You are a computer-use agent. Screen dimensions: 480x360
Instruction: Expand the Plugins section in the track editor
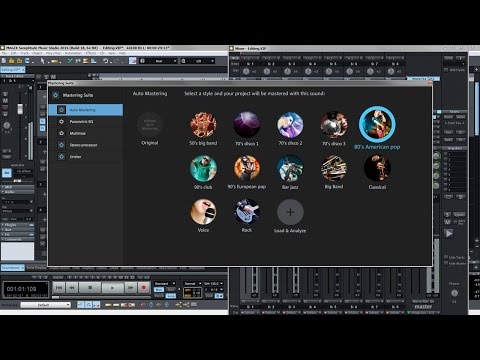(x=17, y=225)
